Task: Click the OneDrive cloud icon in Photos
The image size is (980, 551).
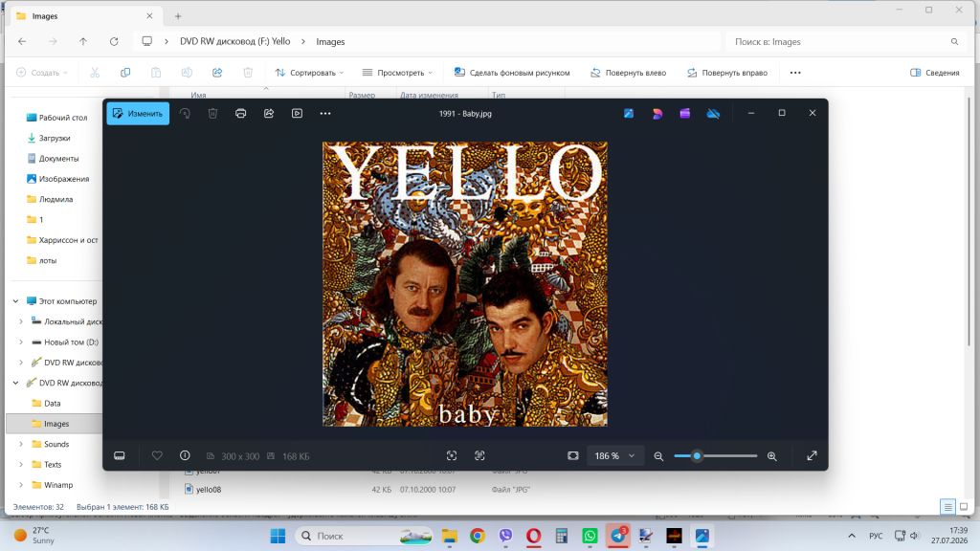Action: [713, 114]
